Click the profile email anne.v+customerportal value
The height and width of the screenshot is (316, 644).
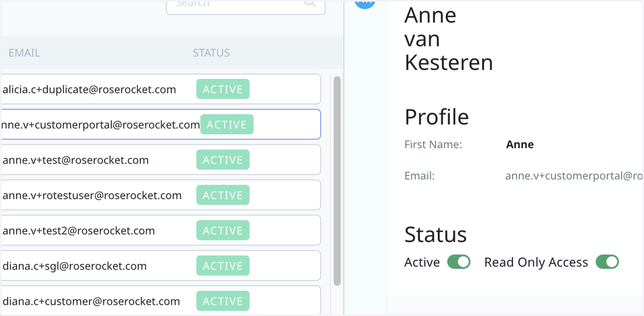tap(574, 176)
